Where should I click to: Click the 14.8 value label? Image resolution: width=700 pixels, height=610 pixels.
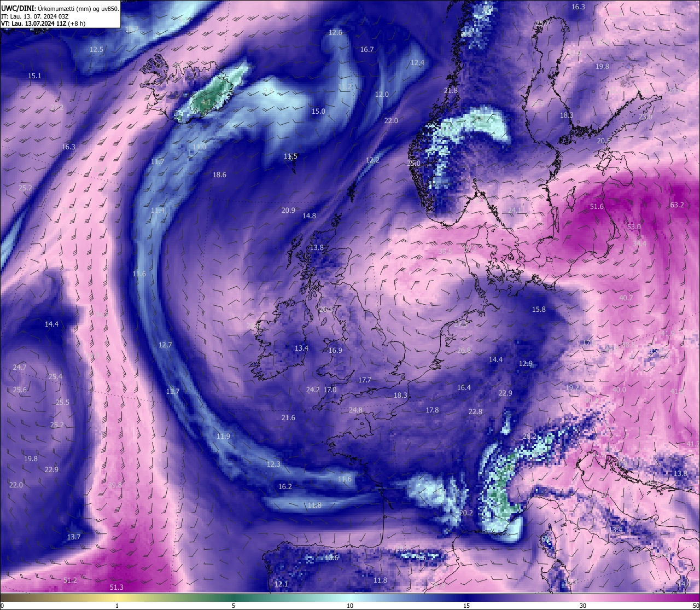pyautogui.click(x=309, y=216)
